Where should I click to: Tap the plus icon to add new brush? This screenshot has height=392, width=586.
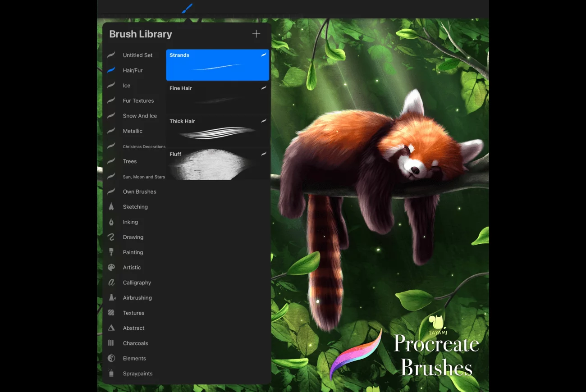point(256,34)
